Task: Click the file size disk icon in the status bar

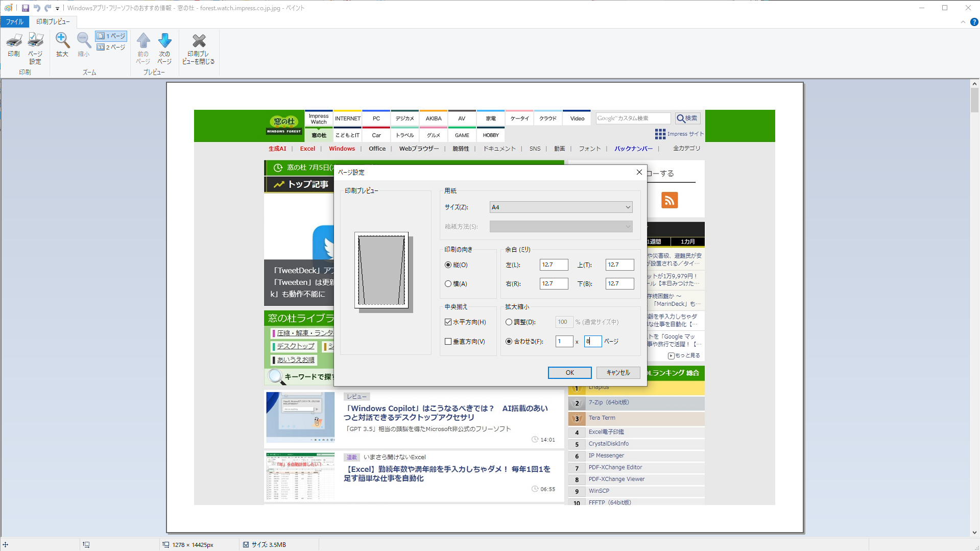Action: 246,545
